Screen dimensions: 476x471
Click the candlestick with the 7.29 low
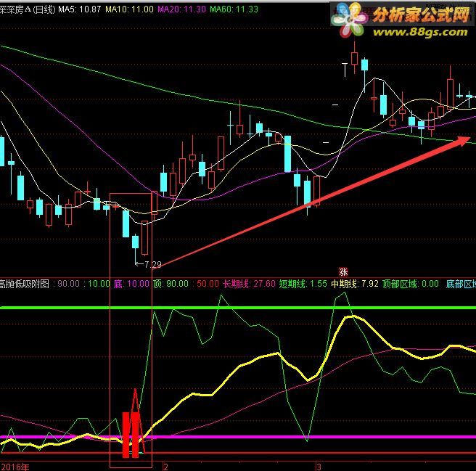tap(135, 242)
